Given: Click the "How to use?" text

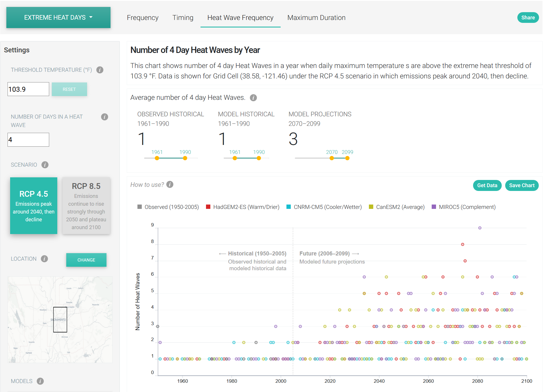Looking at the screenshot, I should (x=147, y=185).
